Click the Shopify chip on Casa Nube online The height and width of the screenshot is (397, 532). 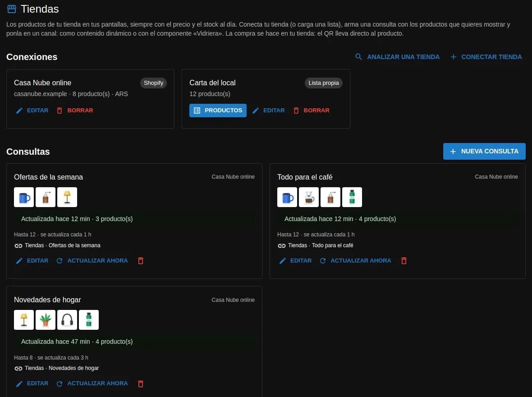pyautogui.click(x=153, y=83)
